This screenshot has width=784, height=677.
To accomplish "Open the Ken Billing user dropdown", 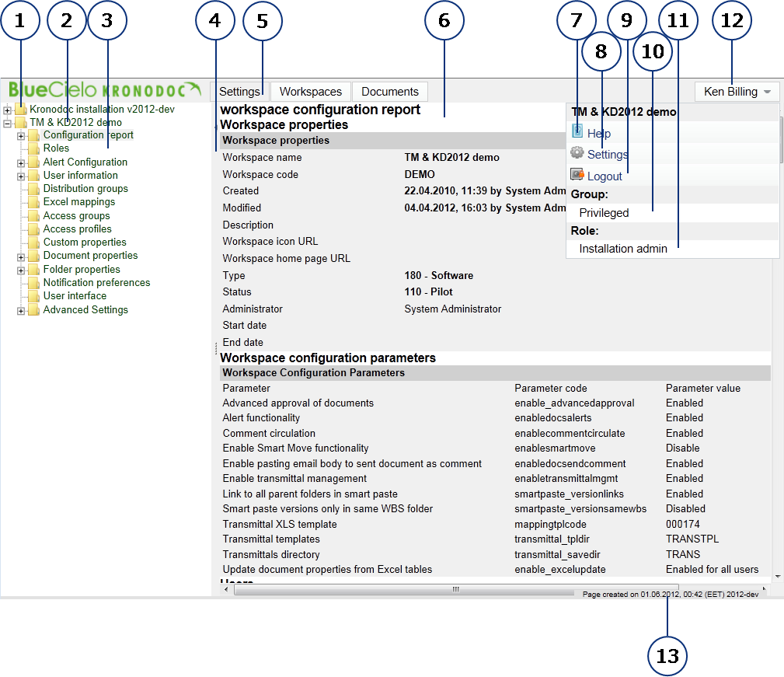I will [737, 92].
